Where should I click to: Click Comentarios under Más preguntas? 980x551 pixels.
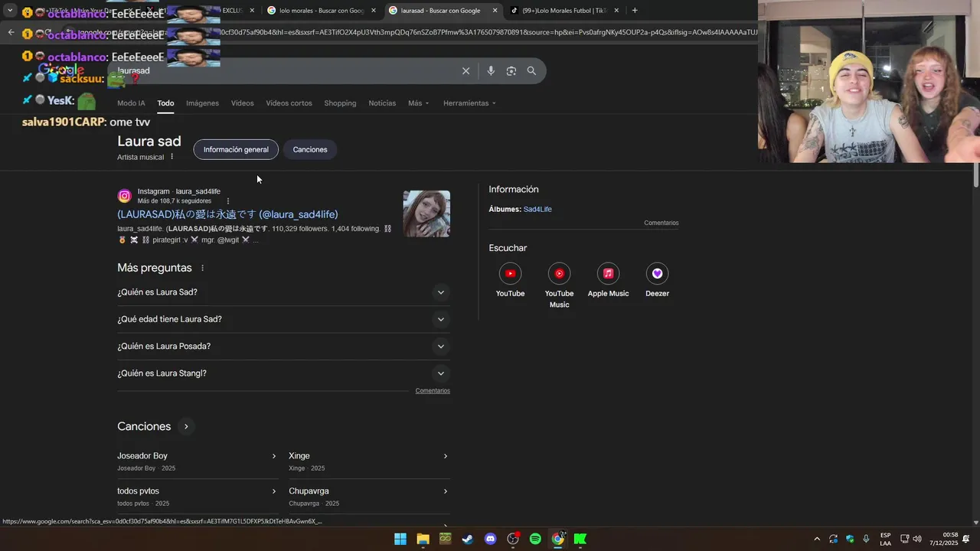point(433,390)
